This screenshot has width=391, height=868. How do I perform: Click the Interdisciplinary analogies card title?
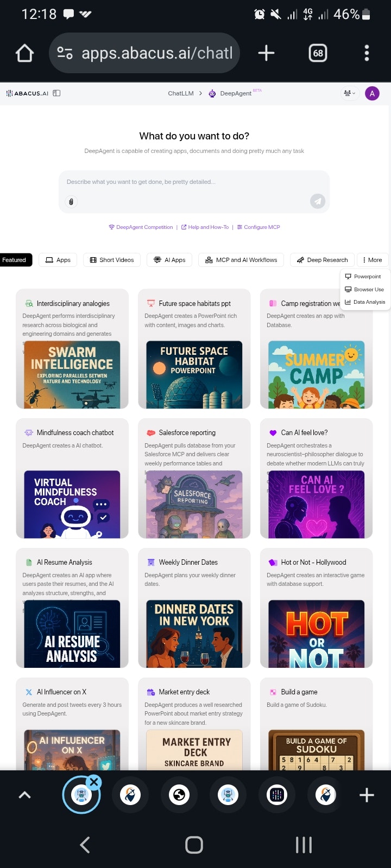[x=73, y=304]
